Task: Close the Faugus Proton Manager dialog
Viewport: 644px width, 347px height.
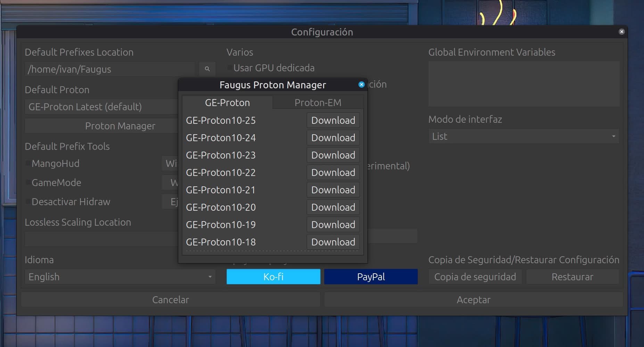Action: [362, 84]
